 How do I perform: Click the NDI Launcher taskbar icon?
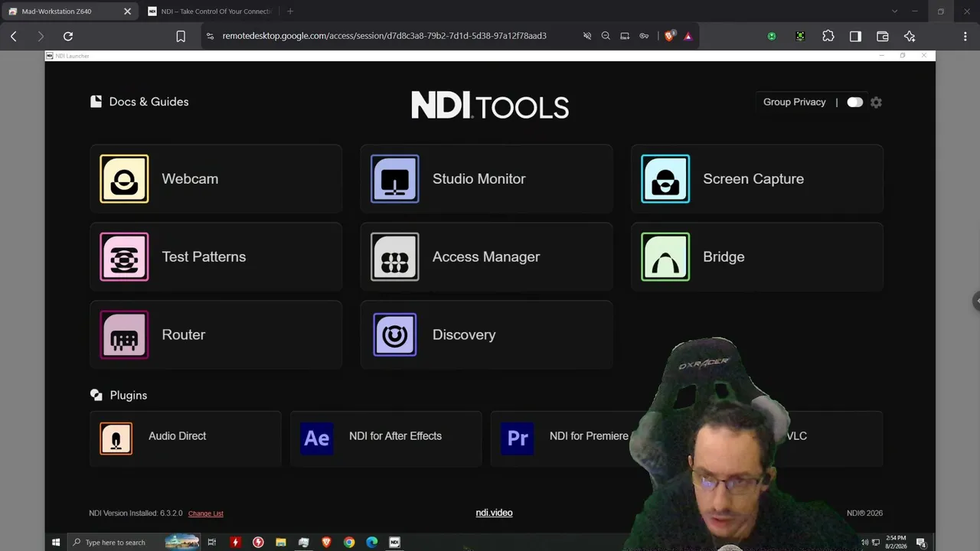(395, 543)
